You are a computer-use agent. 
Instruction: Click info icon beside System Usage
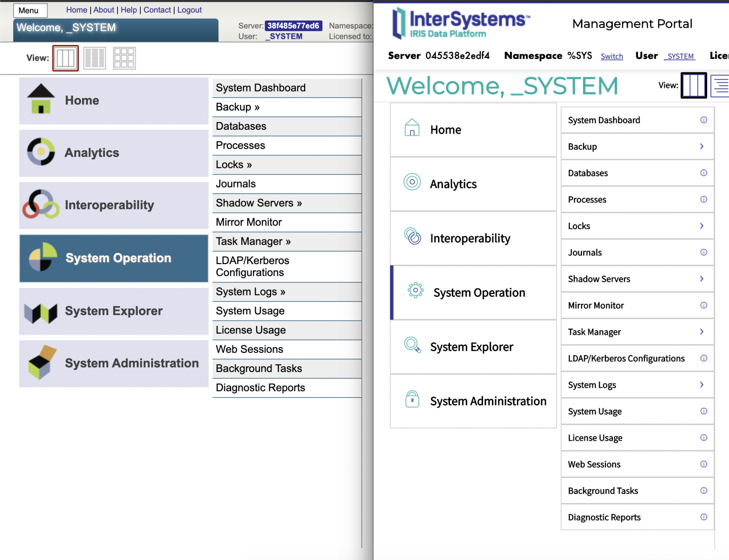(704, 411)
